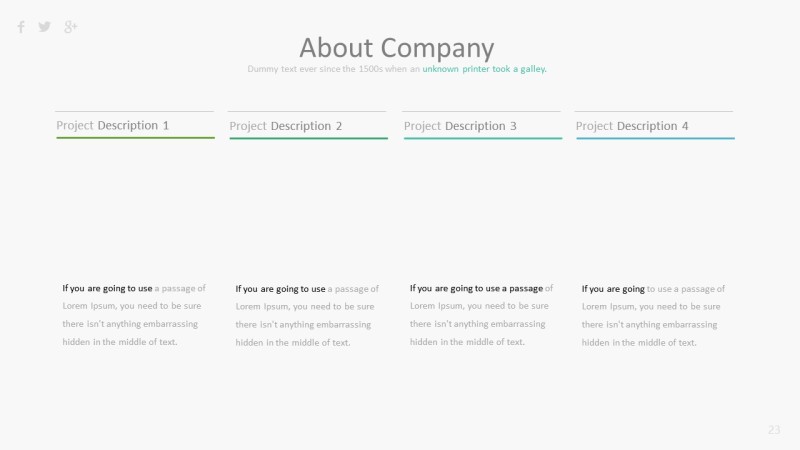Click the underline below Project Description 2
The width and height of the screenshot is (800, 450).
click(x=308, y=138)
